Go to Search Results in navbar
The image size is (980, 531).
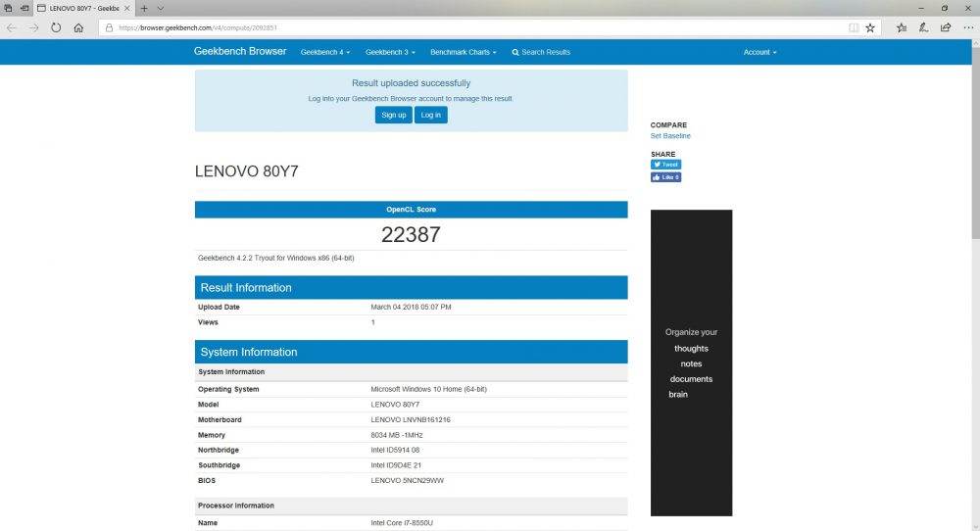point(541,52)
